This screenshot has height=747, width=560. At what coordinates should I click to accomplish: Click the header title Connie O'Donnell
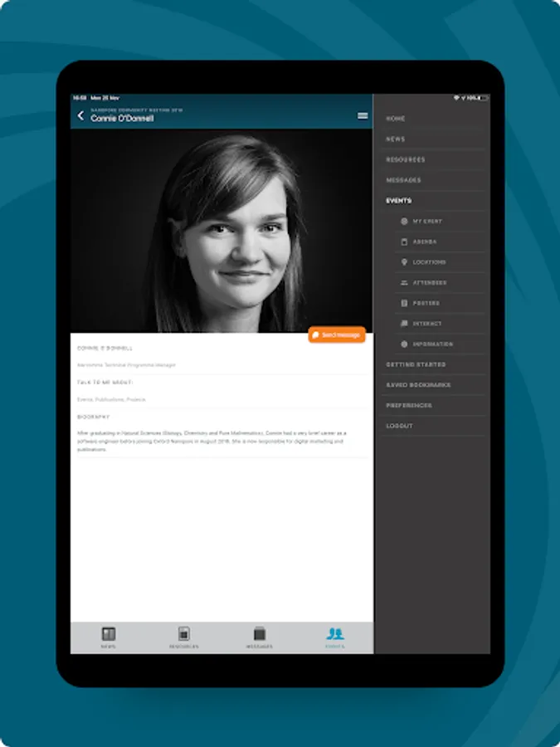click(122, 118)
